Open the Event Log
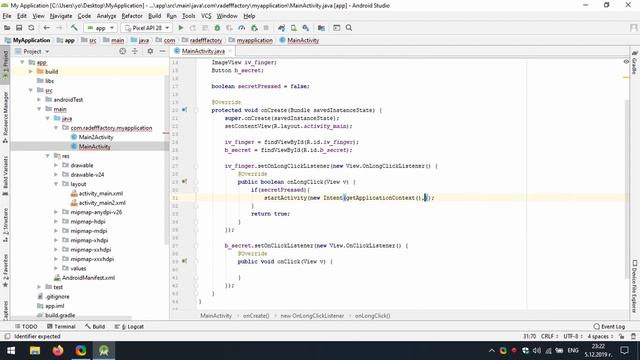This screenshot has height=360, width=640. point(609,327)
